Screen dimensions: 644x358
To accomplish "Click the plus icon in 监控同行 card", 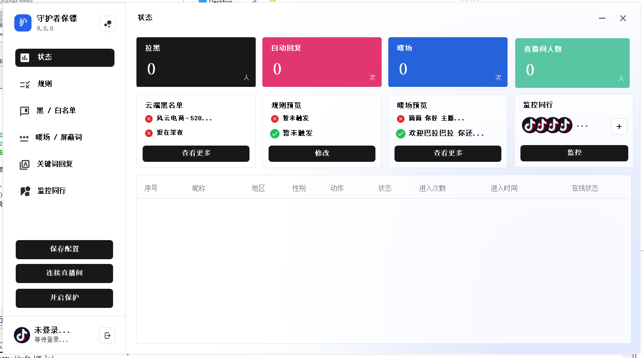I will click(619, 126).
